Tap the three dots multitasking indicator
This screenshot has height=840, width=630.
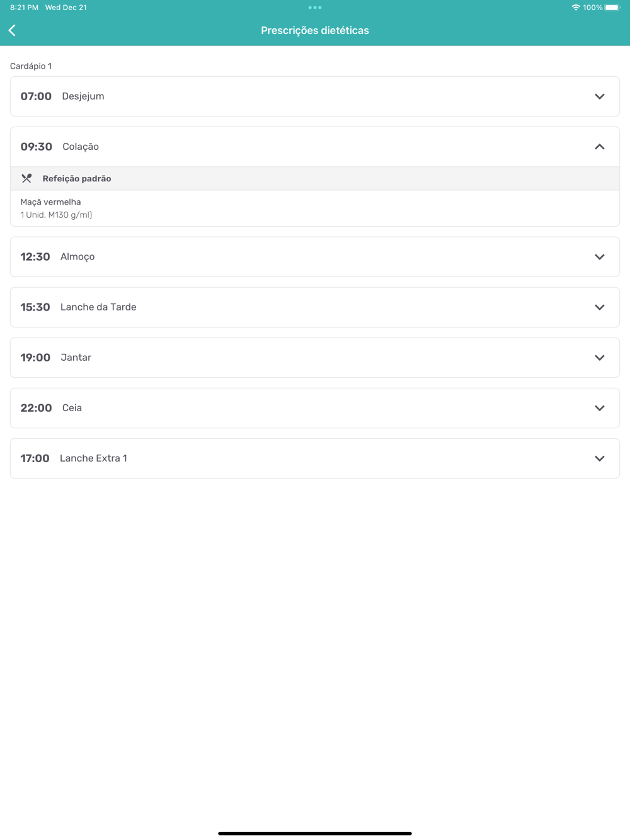coord(315,8)
